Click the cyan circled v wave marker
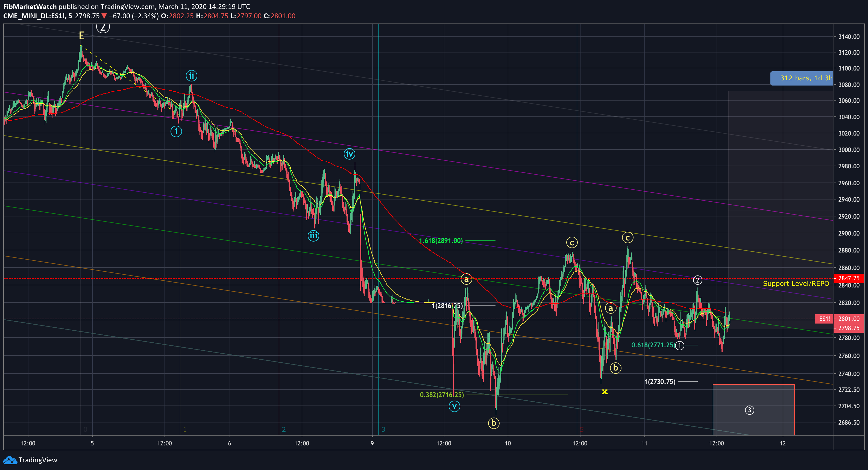This screenshot has height=470, width=868. point(454,406)
